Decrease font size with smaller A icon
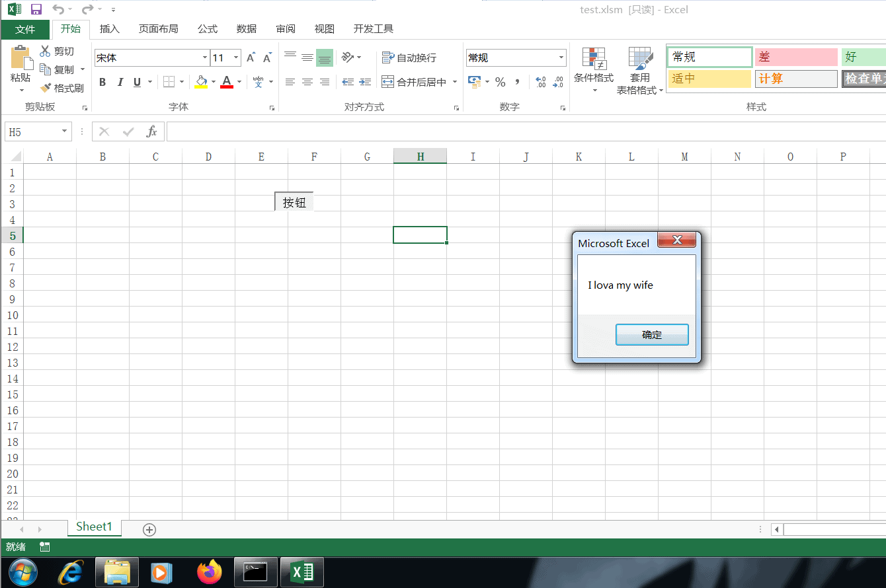This screenshot has height=588, width=886. tap(267, 57)
